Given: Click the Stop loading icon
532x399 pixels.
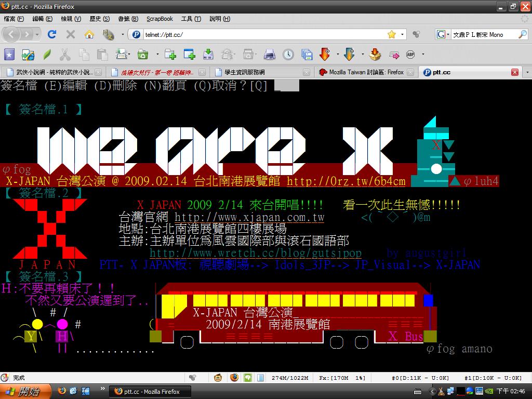Looking at the screenshot, I should 71,34.
